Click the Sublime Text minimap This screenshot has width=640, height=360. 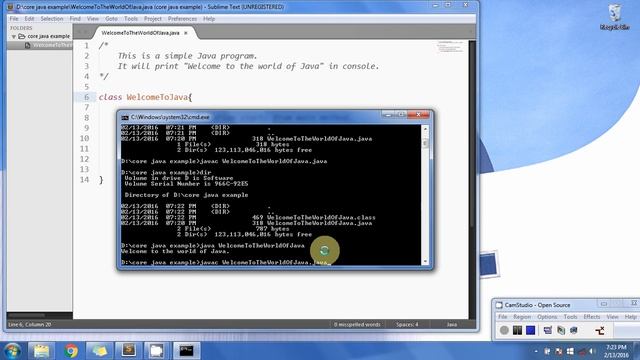coord(451,47)
